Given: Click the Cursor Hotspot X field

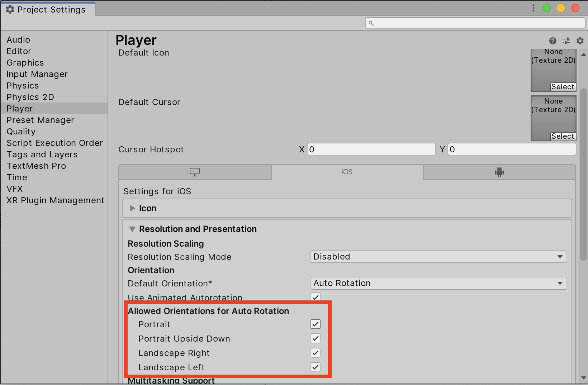Looking at the screenshot, I should (x=371, y=149).
